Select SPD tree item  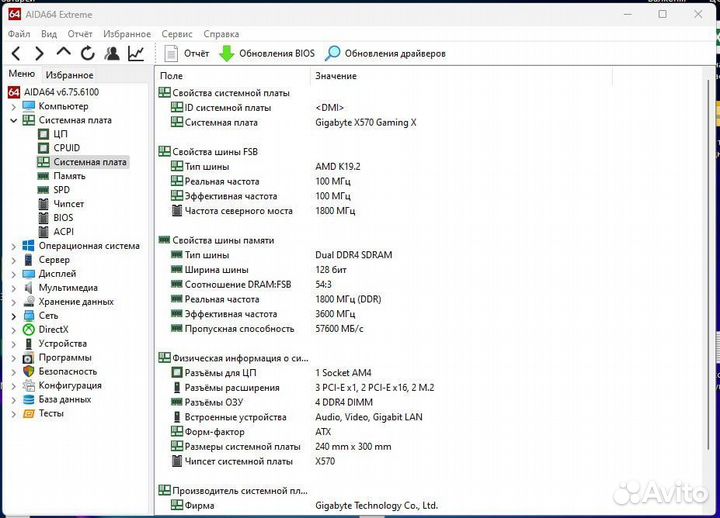click(54, 190)
